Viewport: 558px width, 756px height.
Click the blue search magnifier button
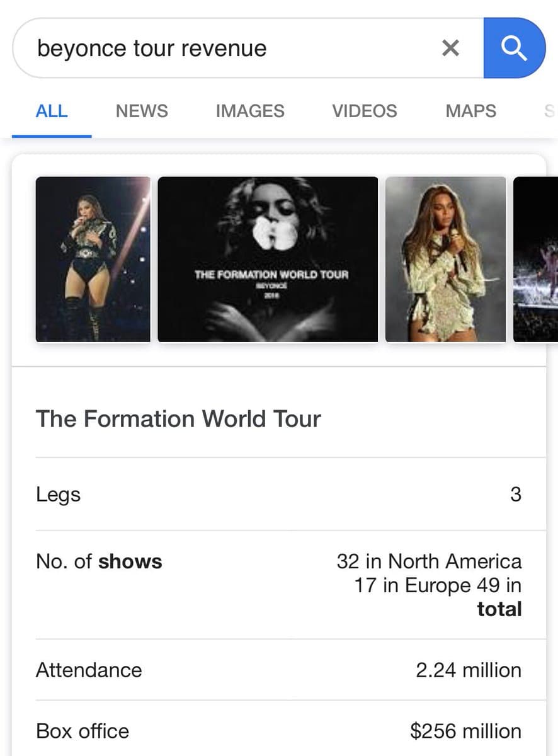coord(513,48)
